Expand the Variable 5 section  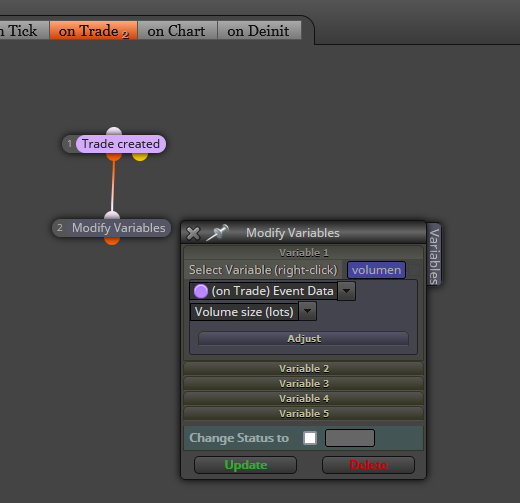pos(303,413)
